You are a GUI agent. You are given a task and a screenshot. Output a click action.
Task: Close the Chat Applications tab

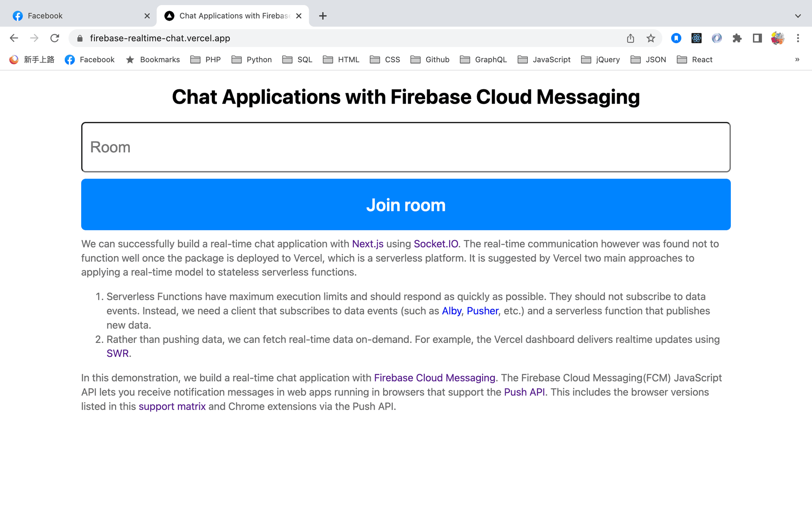[x=299, y=16]
